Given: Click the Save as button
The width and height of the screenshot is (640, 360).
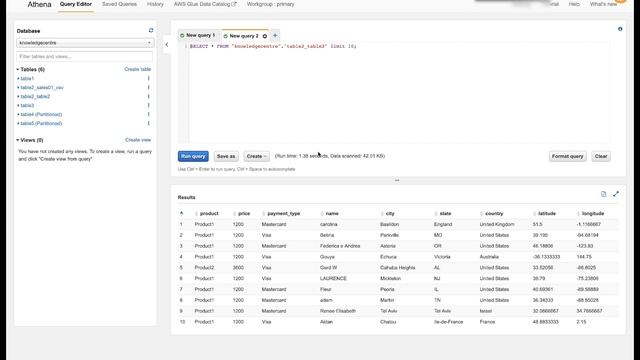Looking at the screenshot, I should [226, 156].
